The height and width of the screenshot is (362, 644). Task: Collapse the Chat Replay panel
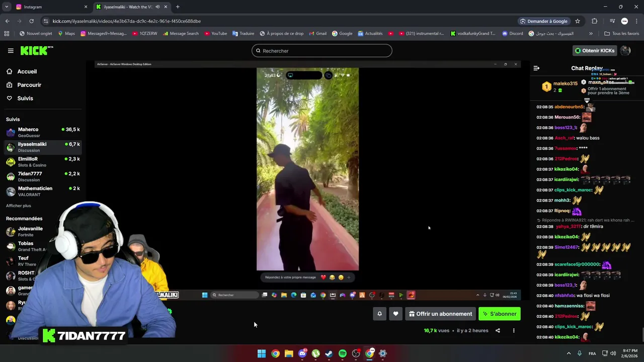pos(536,68)
